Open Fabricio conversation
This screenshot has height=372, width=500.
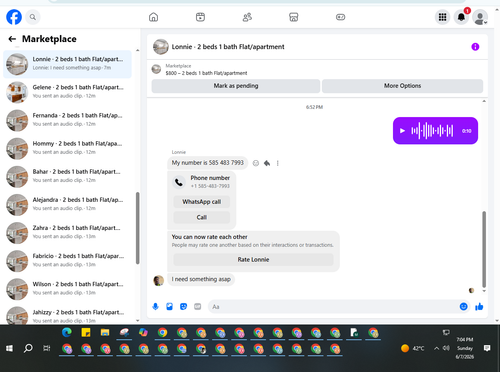coord(67,261)
